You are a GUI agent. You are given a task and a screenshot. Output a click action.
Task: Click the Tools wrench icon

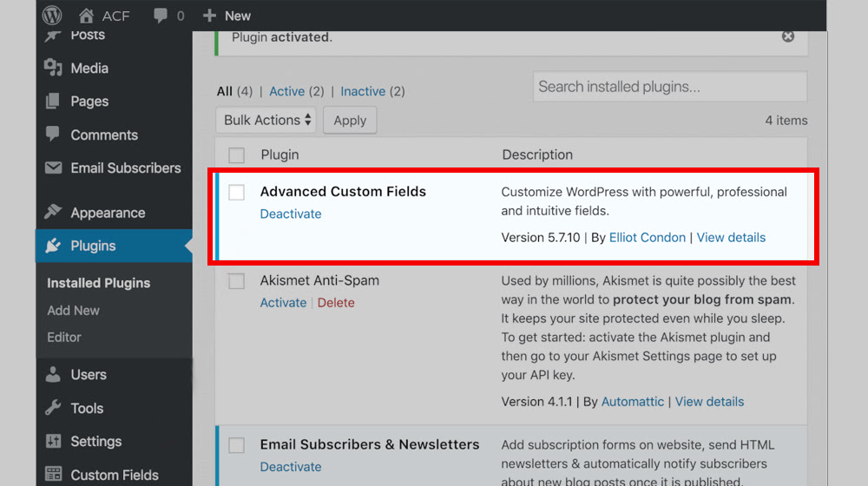[x=53, y=408]
